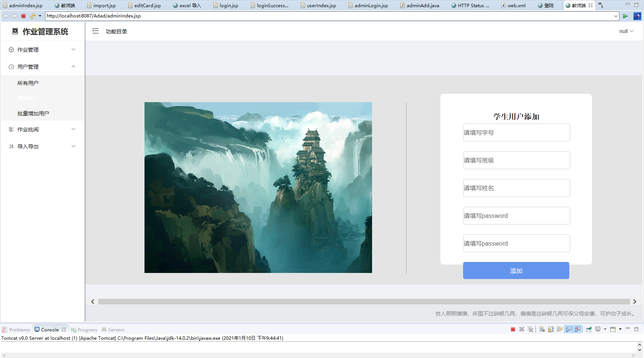Click the horizontal scrollbar left arrow
The image size is (644, 358).
pos(93,301)
